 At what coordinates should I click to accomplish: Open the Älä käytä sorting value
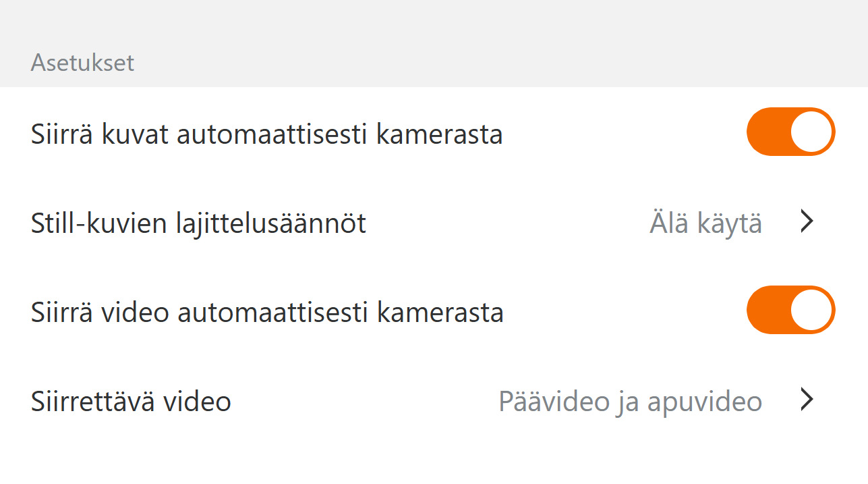coord(705,223)
